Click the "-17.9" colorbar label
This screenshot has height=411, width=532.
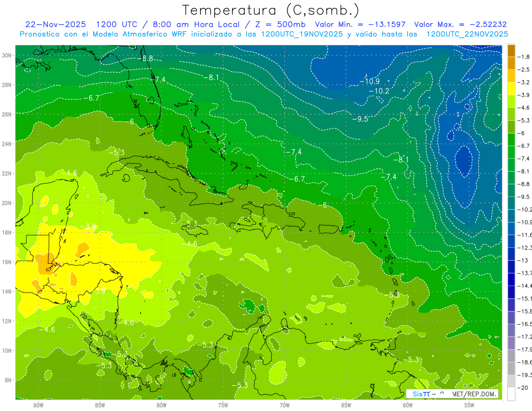point(524,349)
